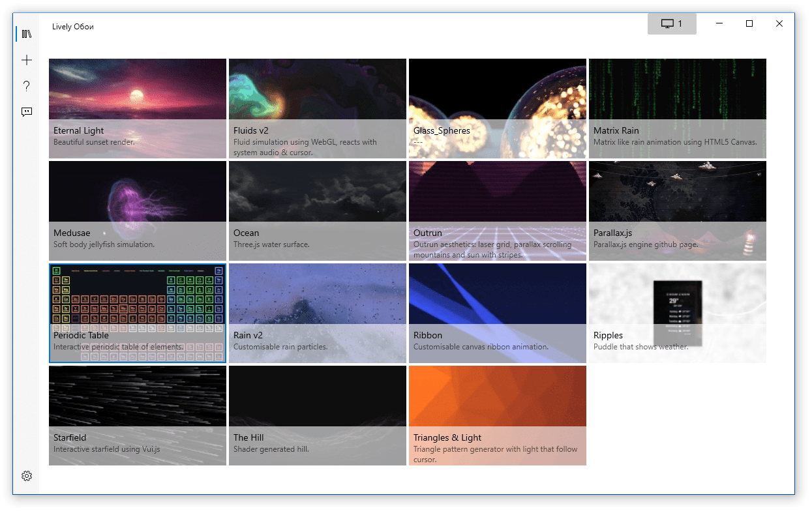812x515 pixels.
Task: Pick the Medusae jellyfish wallpaper
Action: [x=138, y=210]
